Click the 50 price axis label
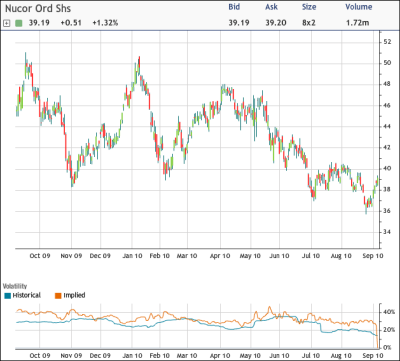This screenshot has width=400, height=361. [387, 63]
